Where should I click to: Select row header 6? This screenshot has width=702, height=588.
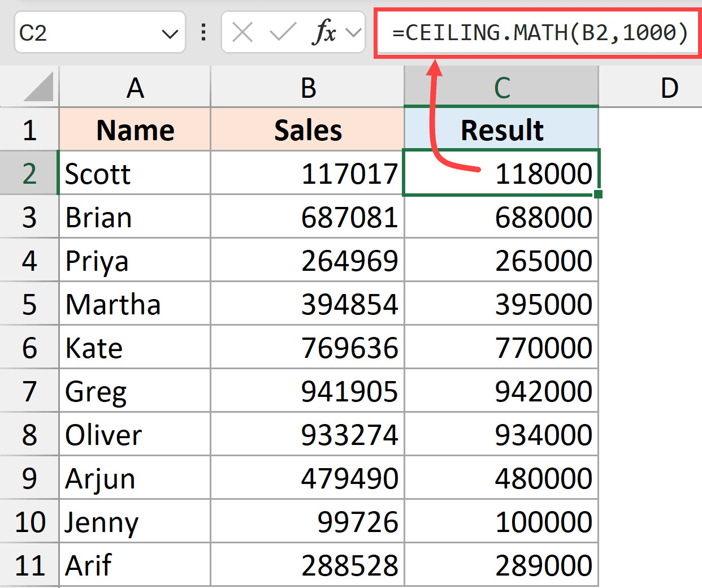29,348
